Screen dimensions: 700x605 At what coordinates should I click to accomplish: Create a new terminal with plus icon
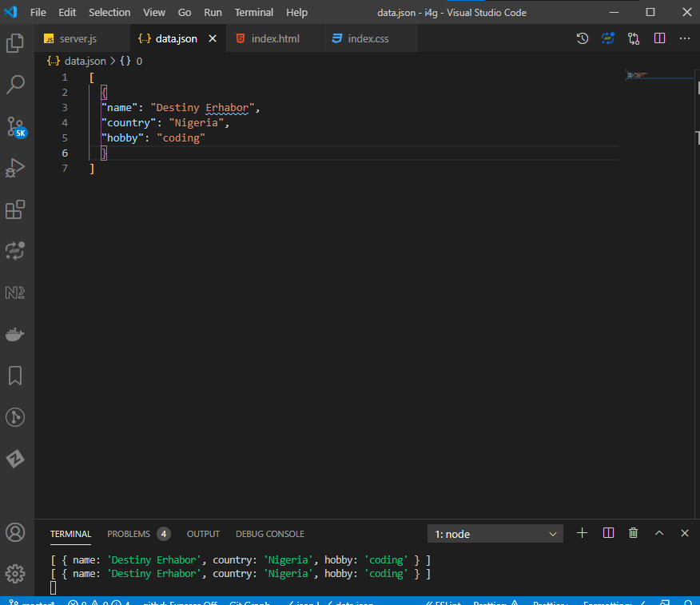click(x=582, y=533)
